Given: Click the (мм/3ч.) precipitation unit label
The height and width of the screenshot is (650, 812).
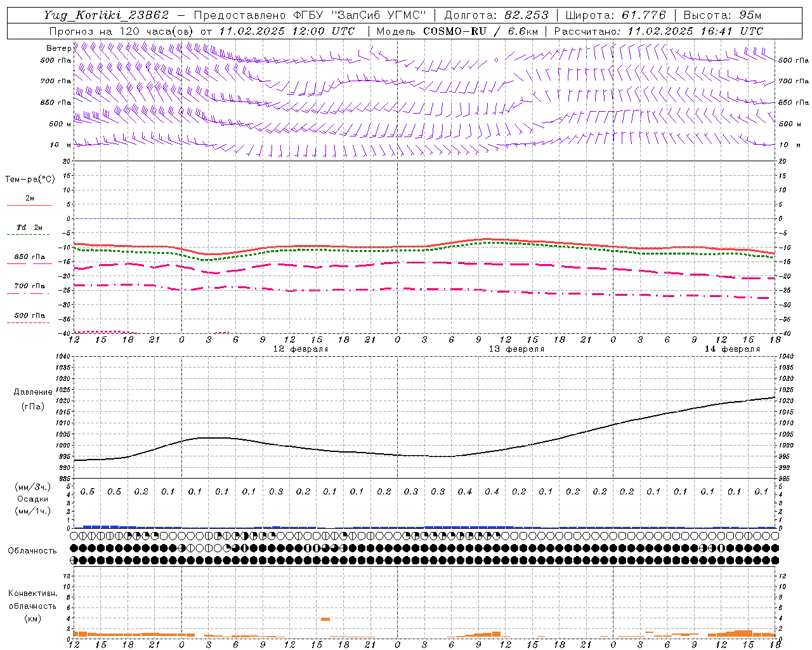Looking at the screenshot, I should pyautogui.click(x=33, y=487).
